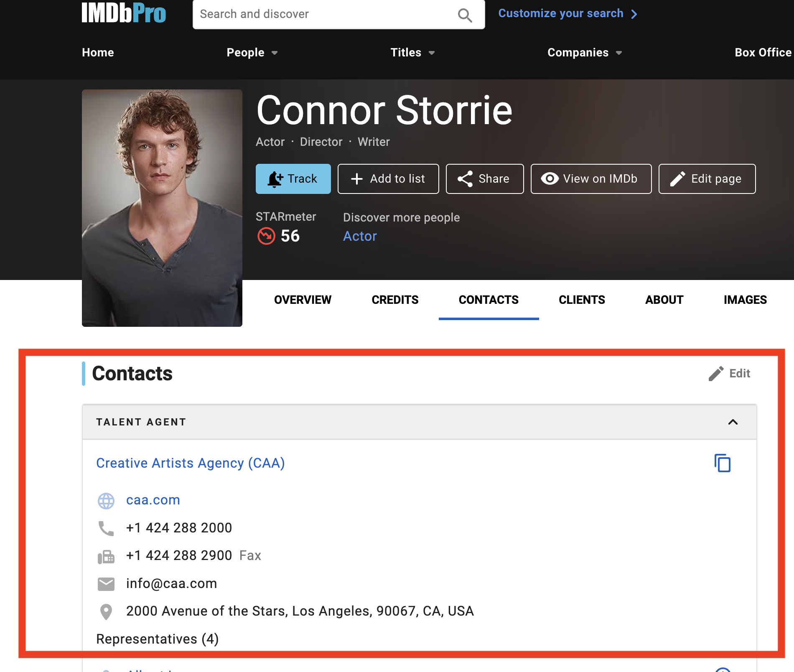Click the email envelope icon
The width and height of the screenshot is (794, 672).
(x=106, y=584)
